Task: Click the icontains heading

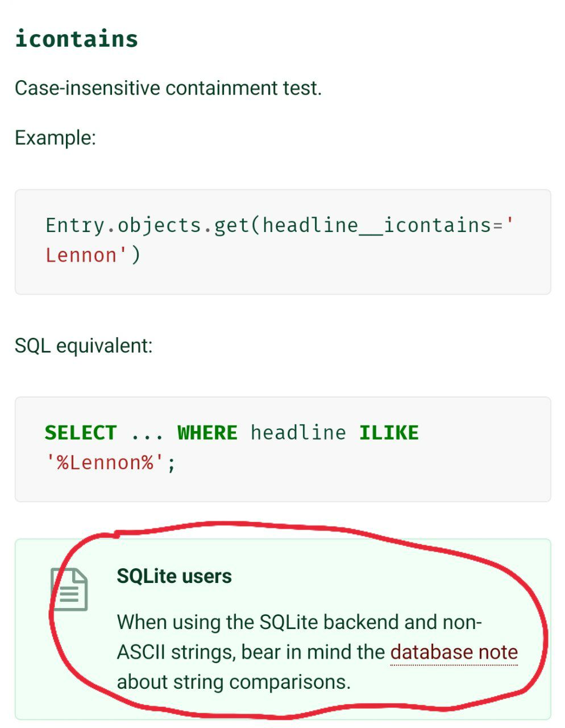Action: pyautogui.click(x=76, y=39)
